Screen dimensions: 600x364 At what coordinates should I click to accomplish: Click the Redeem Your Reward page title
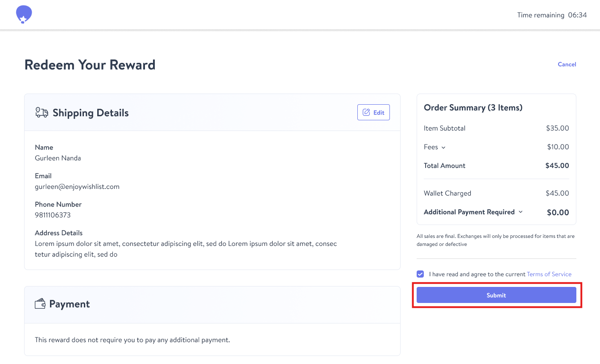(x=90, y=65)
